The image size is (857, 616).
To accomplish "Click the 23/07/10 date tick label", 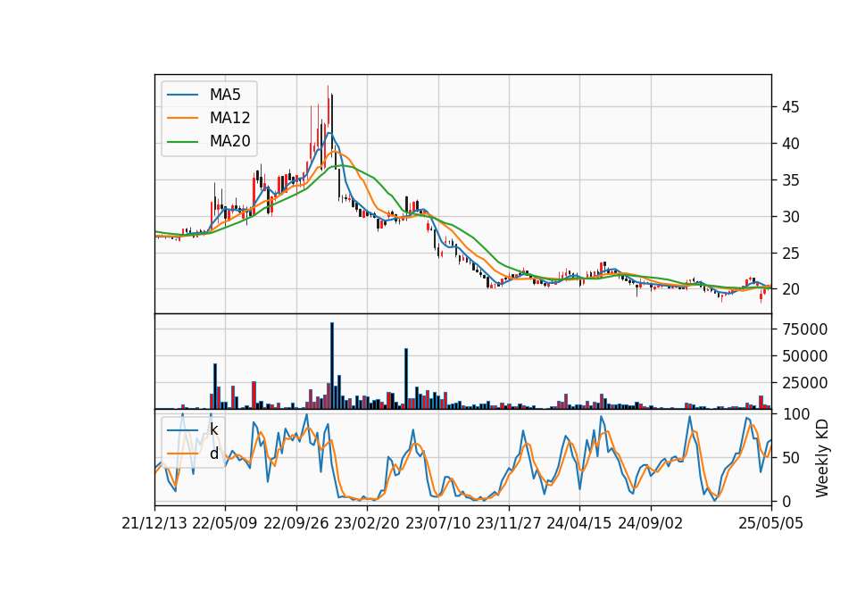I will pos(437,523).
